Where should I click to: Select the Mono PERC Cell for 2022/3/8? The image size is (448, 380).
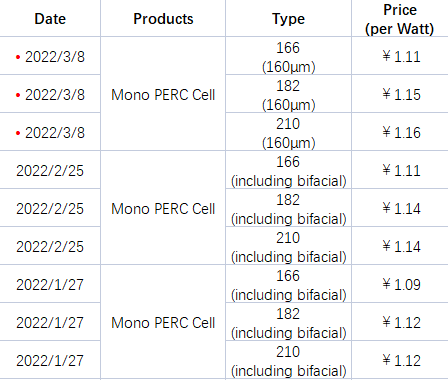163,94
